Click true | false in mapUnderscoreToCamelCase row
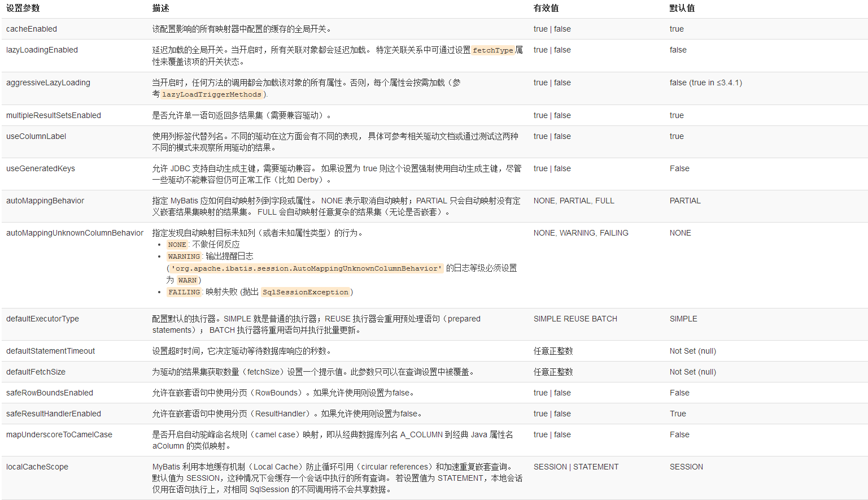Viewport: 868px width, 500px height. click(552, 434)
